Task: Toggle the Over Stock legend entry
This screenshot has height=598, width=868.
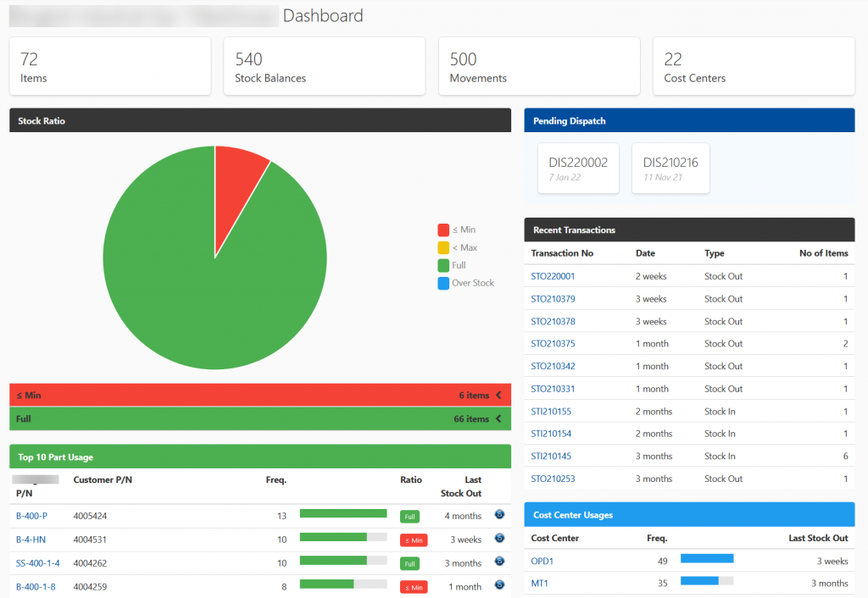Action: coord(465,283)
